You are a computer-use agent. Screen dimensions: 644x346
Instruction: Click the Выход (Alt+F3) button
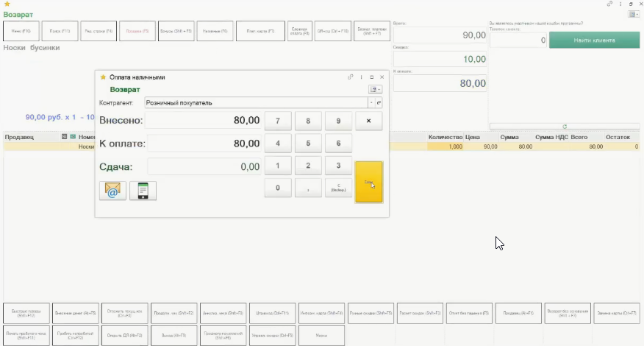click(174, 335)
